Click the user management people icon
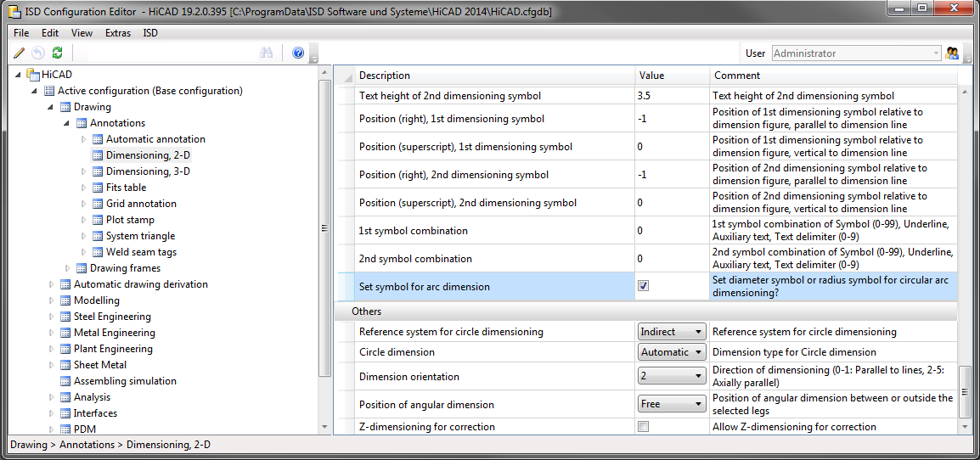The width and height of the screenshot is (980, 460). [x=952, y=53]
